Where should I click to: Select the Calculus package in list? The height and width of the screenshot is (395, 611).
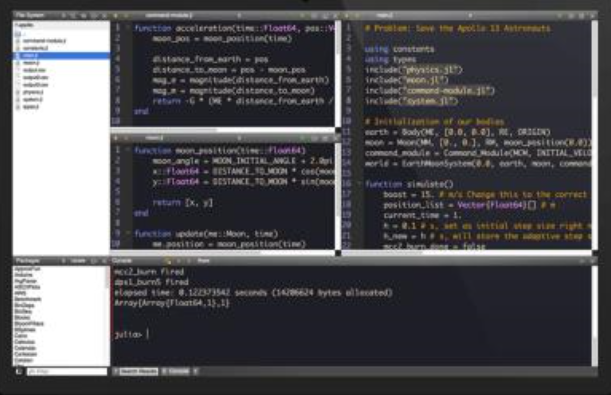coord(25,342)
